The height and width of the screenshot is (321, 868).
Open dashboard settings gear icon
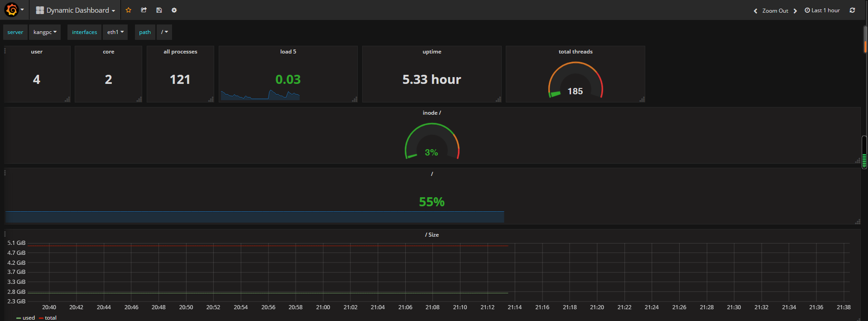point(174,10)
